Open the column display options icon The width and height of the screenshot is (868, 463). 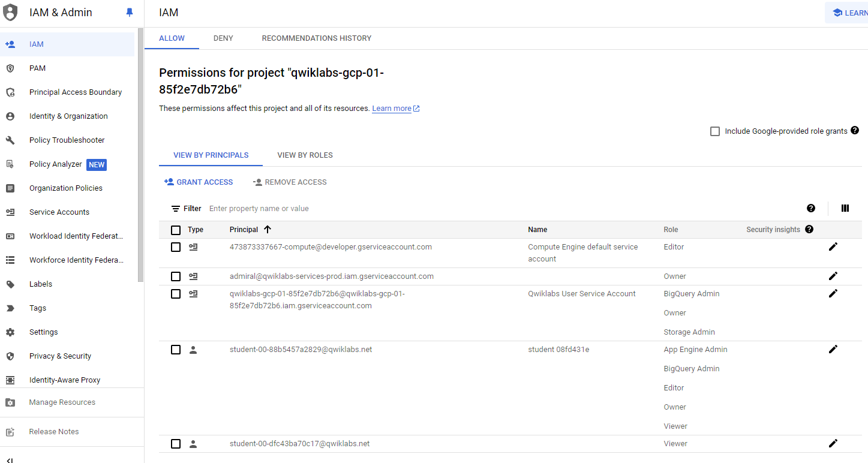tap(845, 208)
